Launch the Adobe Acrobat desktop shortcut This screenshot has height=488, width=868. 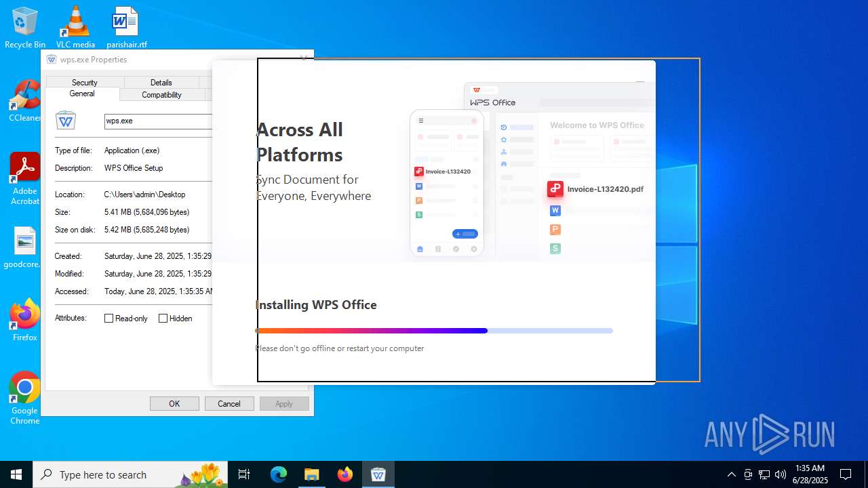coord(25,178)
